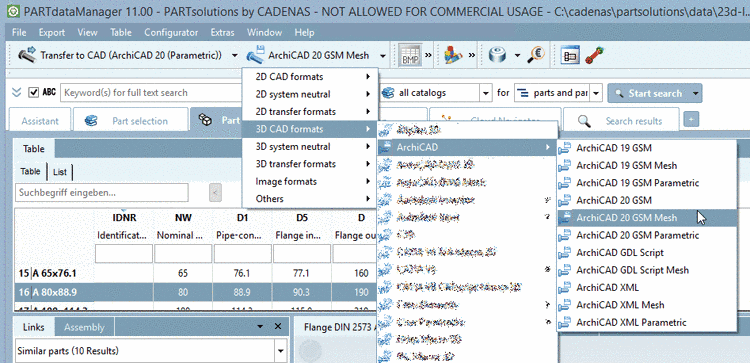The image size is (750, 363).
Task: Open dropdown arrow next to nut icon
Action: click(x=518, y=55)
